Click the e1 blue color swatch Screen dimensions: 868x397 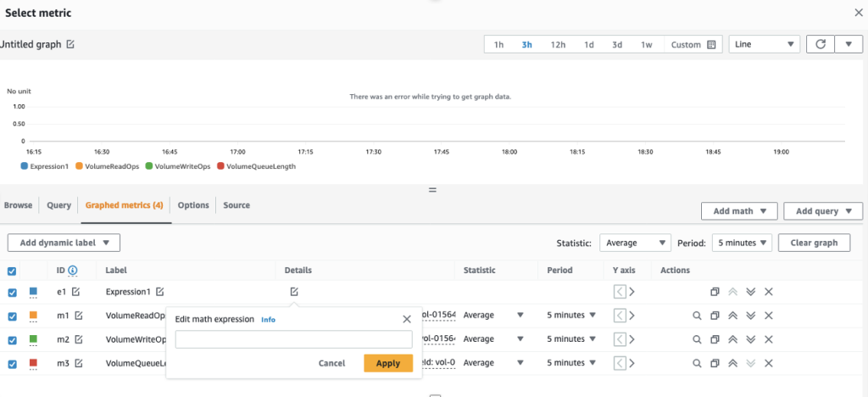33,291
